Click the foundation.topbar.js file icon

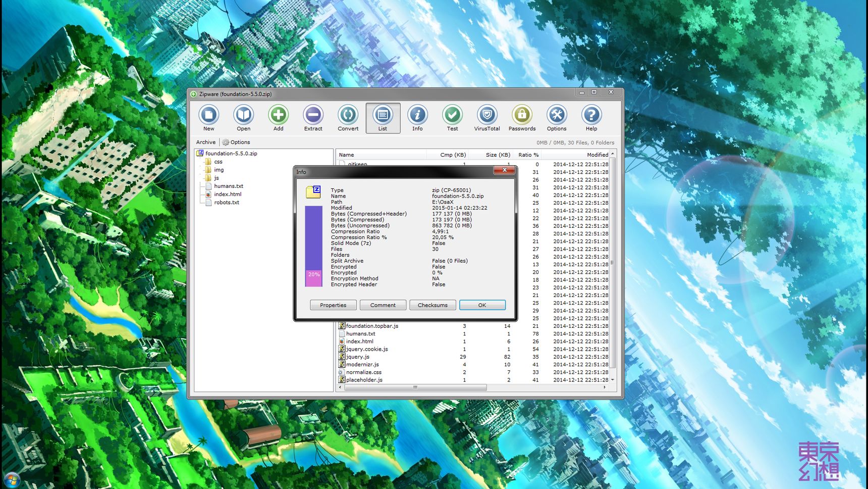(342, 326)
